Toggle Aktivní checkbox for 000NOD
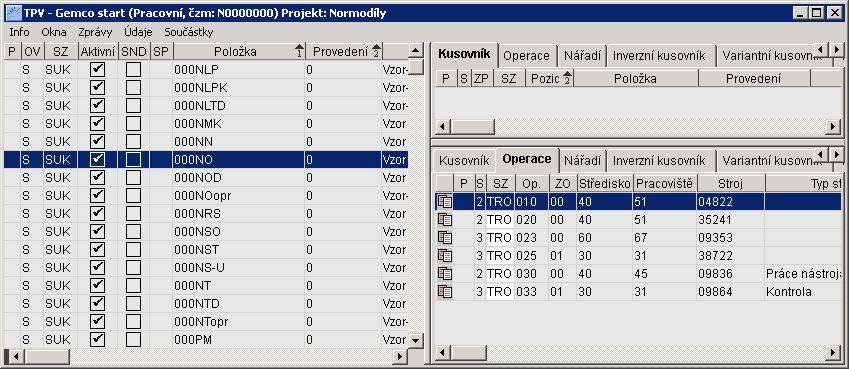This screenshot has height=369, width=849. 97,177
